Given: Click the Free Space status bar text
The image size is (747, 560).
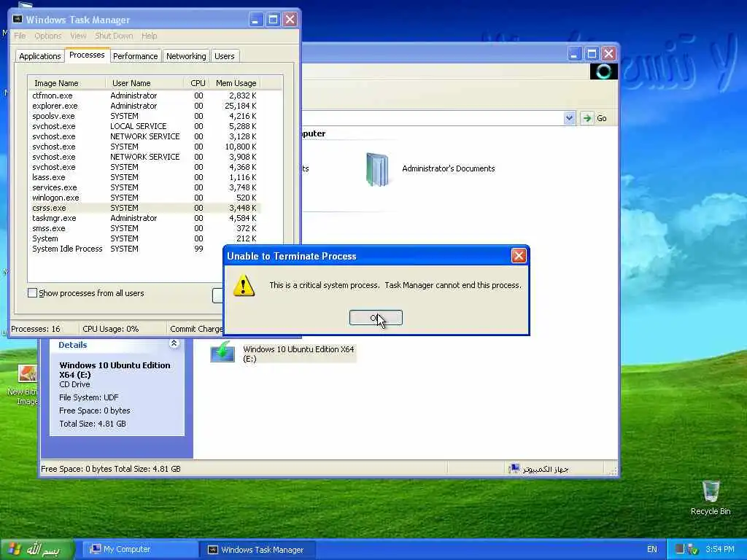Looking at the screenshot, I should tap(111, 469).
